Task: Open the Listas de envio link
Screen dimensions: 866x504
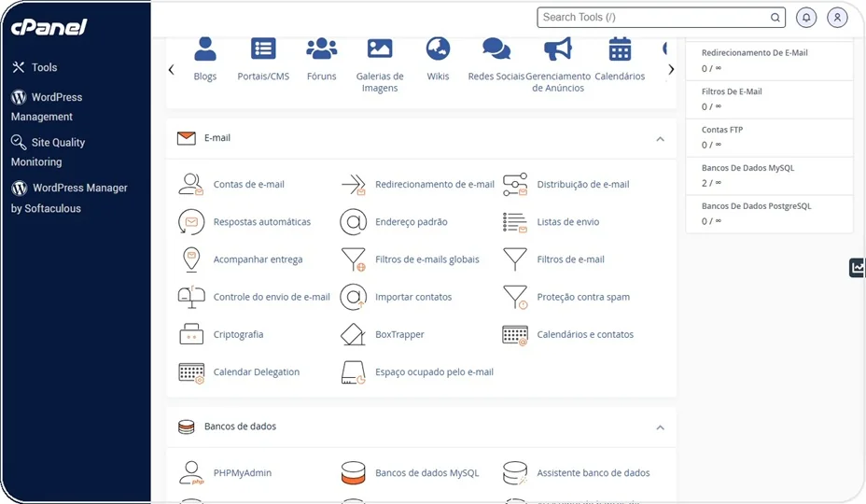Action: click(x=567, y=221)
